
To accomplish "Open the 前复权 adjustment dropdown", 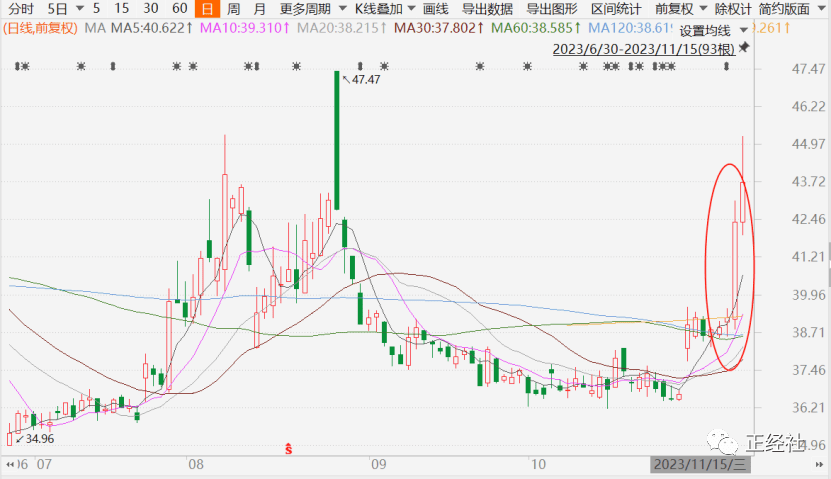I will (675, 9).
